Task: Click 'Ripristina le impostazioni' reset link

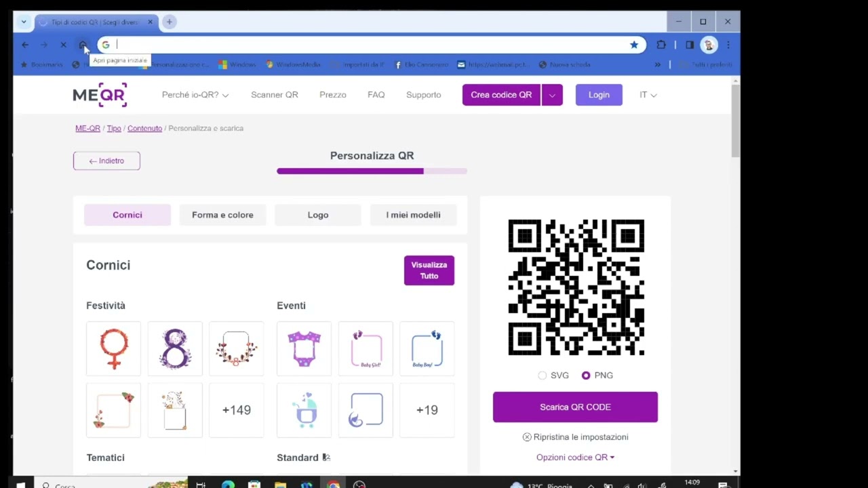Action: 575,437
